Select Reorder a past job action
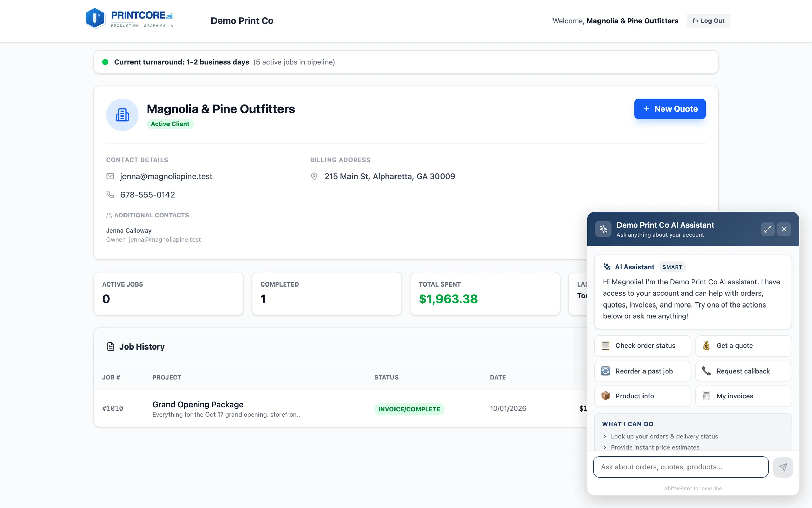812x508 pixels. [x=642, y=371]
